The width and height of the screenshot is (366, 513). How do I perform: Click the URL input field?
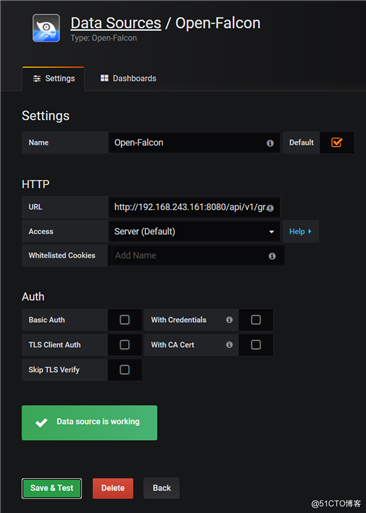194,207
